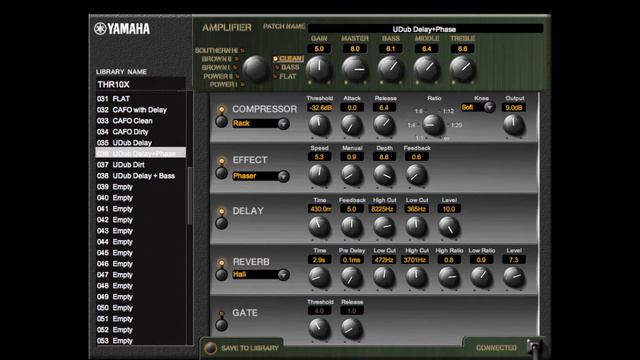Click the Reverb Level knob
640x360 pixels.
click(514, 277)
